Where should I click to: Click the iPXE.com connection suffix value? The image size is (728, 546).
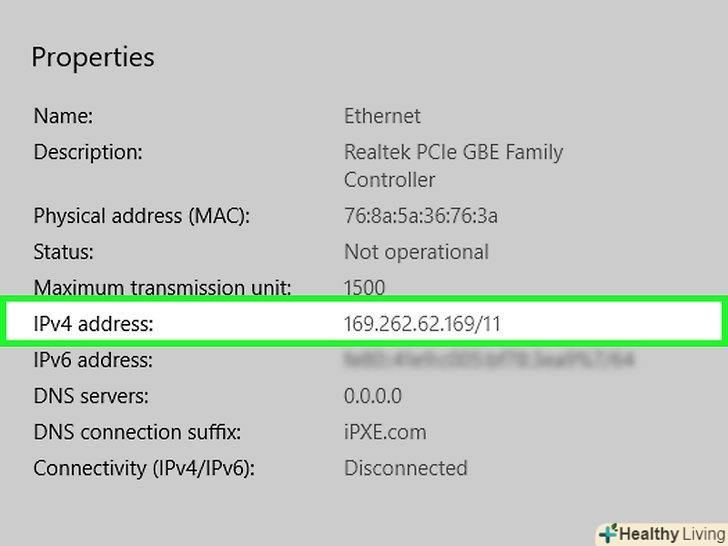pos(385,432)
